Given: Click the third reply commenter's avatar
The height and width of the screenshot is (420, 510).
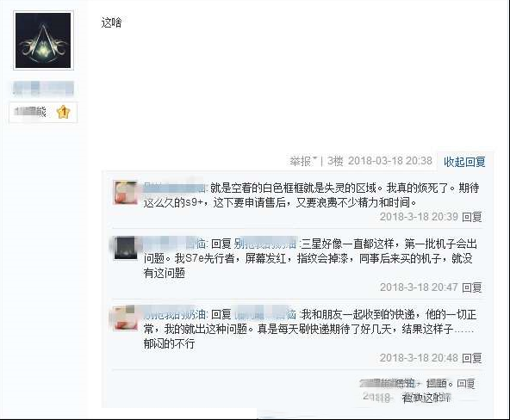Looking at the screenshot, I should point(125,318).
